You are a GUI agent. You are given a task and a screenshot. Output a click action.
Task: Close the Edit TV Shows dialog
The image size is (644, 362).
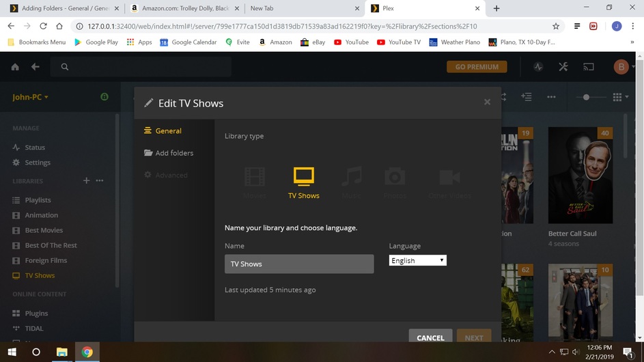tap(487, 102)
